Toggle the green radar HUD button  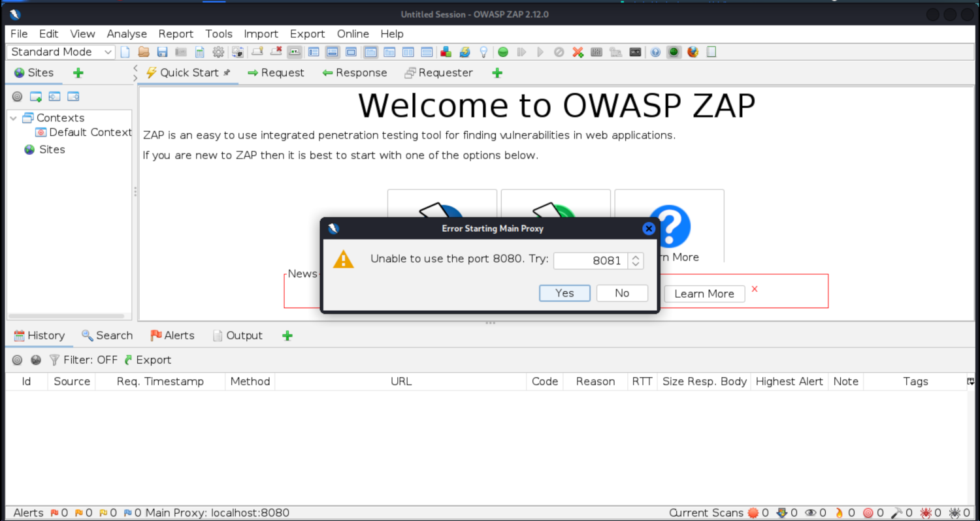[674, 52]
